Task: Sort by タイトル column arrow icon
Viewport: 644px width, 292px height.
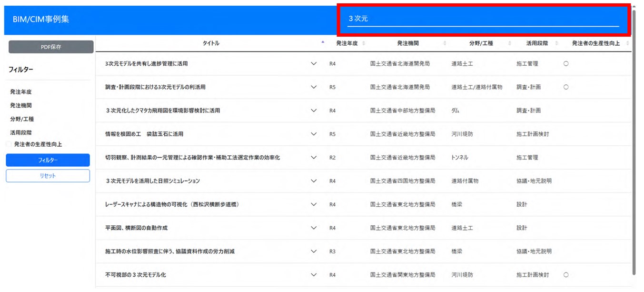Action: click(x=323, y=42)
